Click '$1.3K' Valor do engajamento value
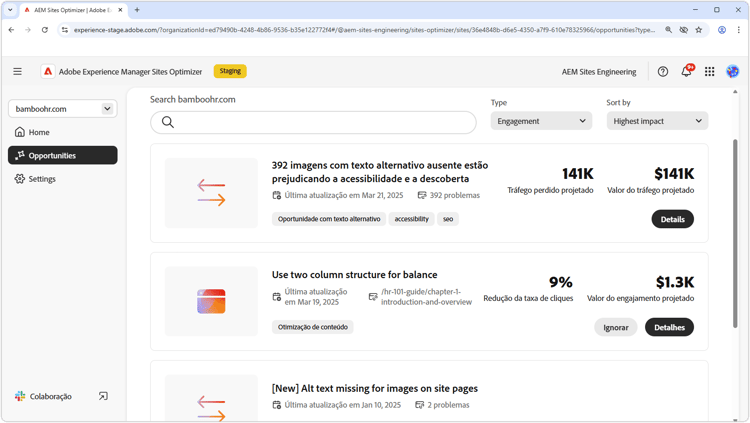The image size is (750, 423). pyautogui.click(x=675, y=282)
